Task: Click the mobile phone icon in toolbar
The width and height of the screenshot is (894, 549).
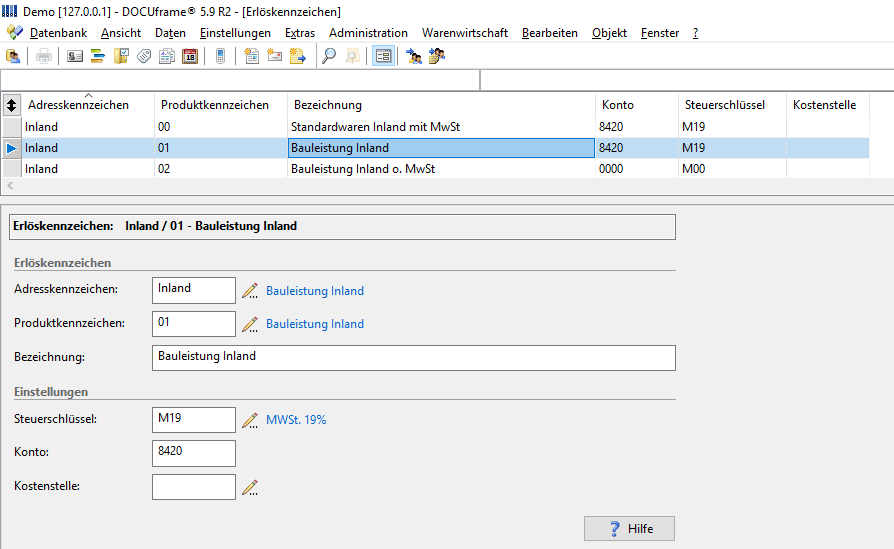Action: (x=221, y=56)
